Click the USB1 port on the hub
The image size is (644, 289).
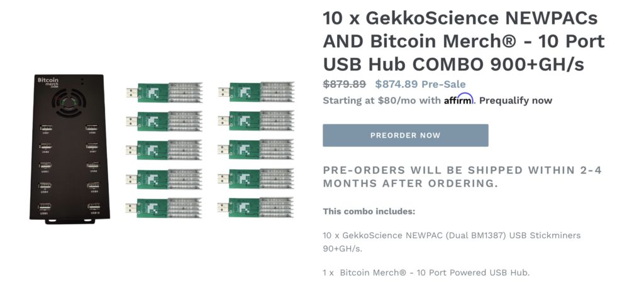46,129
